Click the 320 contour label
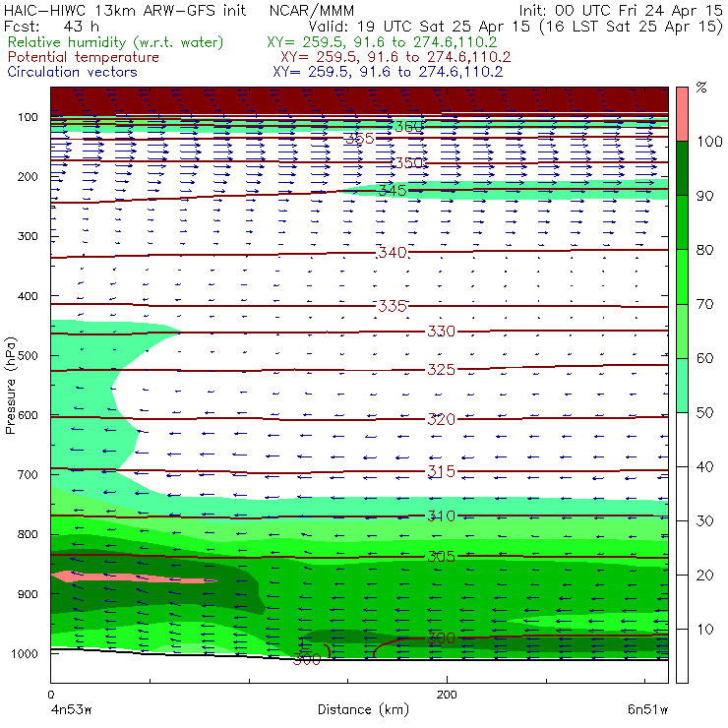Viewport: 728px width, 728px height. [x=441, y=419]
